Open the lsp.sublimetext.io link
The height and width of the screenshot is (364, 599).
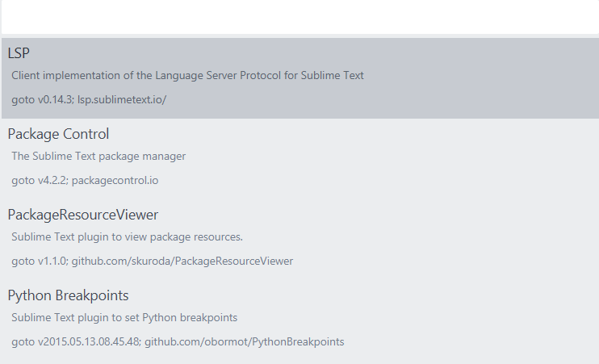point(121,100)
